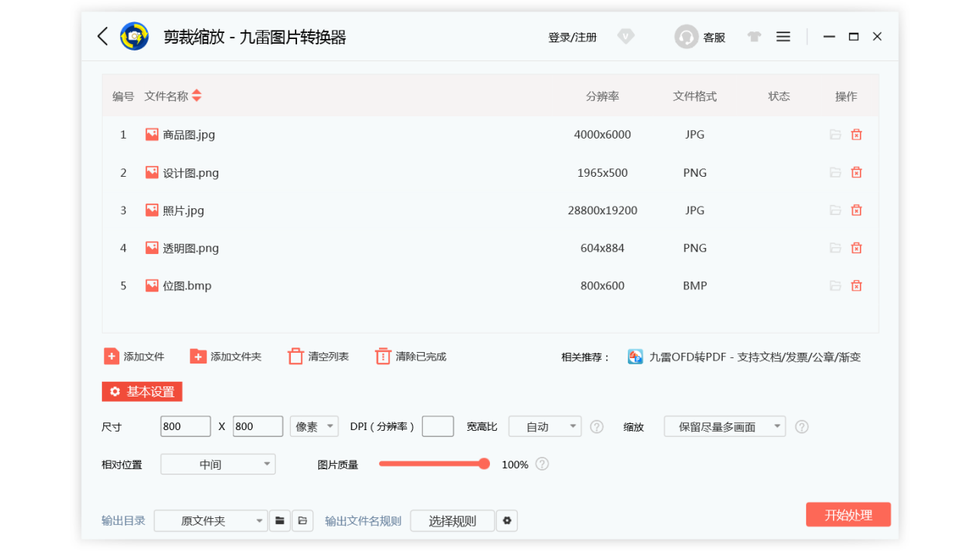Screen dimensions: 980x551
Task: Open folder for 设计图.png row
Action: 835,173
